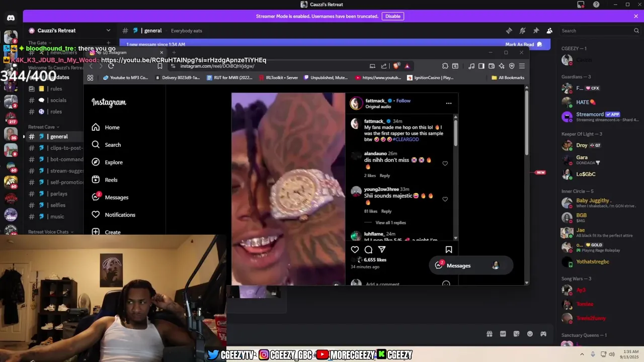Open the Explore compass icon
The height and width of the screenshot is (362, 644).
pyautogui.click(x=96, y=162)
